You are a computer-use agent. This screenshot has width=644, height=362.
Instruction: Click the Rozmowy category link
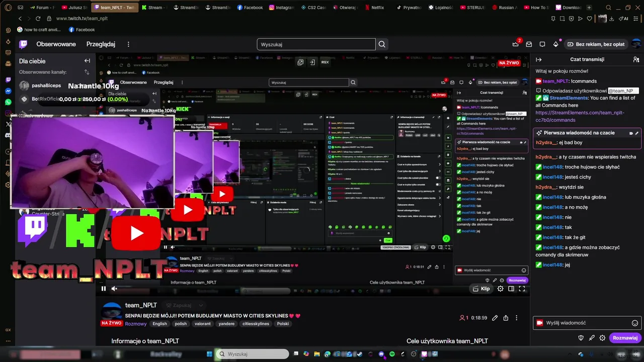coord(136,324)
